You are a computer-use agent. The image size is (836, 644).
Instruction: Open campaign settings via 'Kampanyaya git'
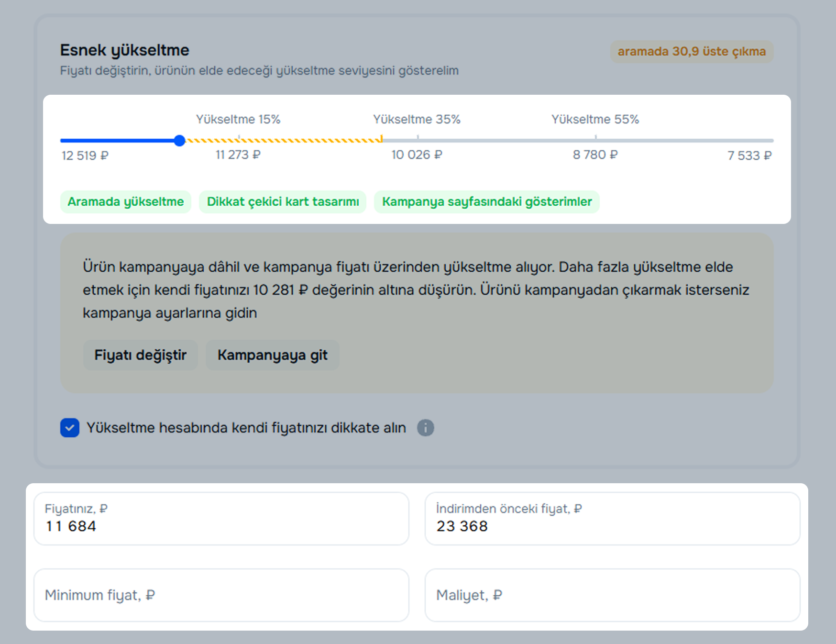pos(272,355)
